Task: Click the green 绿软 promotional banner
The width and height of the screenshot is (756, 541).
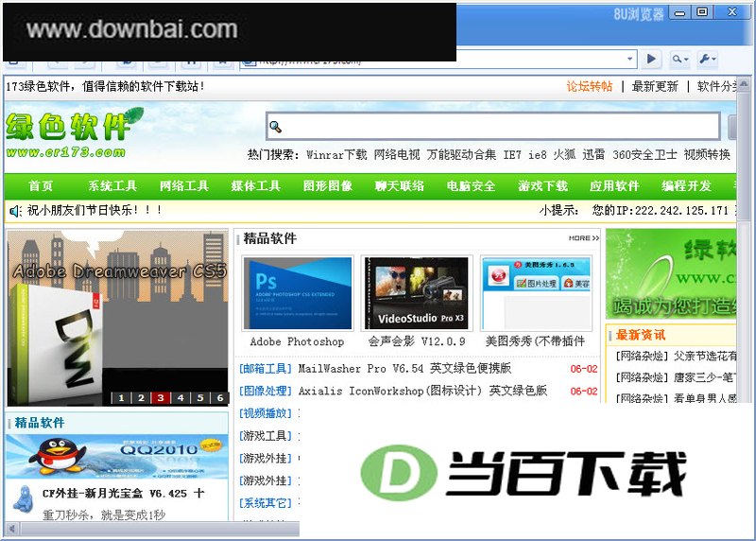Action: coord(671,273)
